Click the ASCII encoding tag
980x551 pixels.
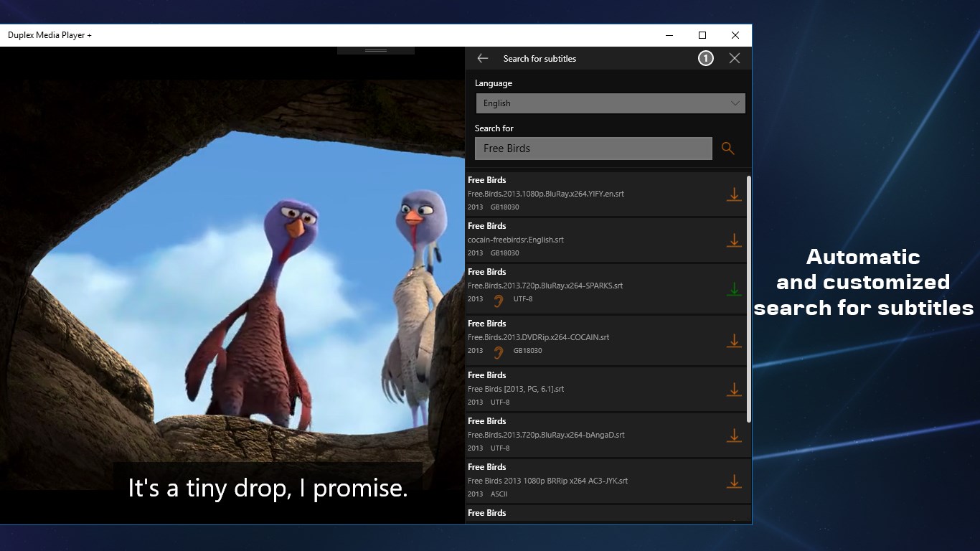point(499,494)
